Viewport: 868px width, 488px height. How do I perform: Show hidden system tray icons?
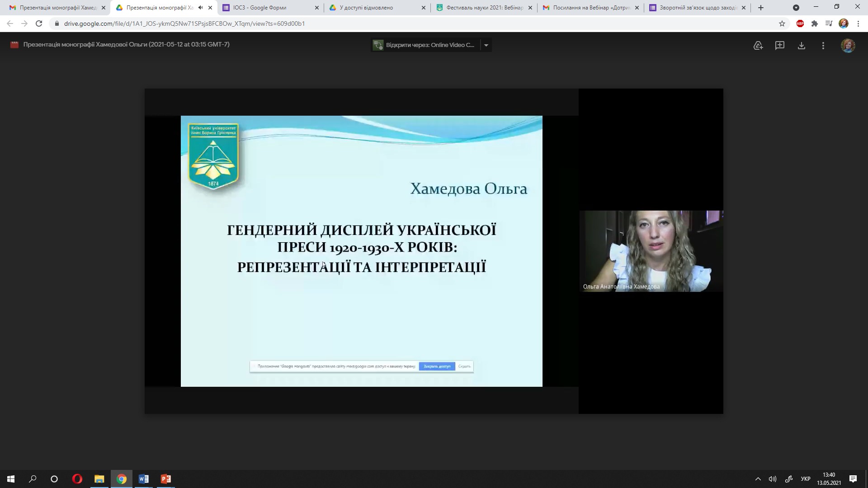(758, 479)
